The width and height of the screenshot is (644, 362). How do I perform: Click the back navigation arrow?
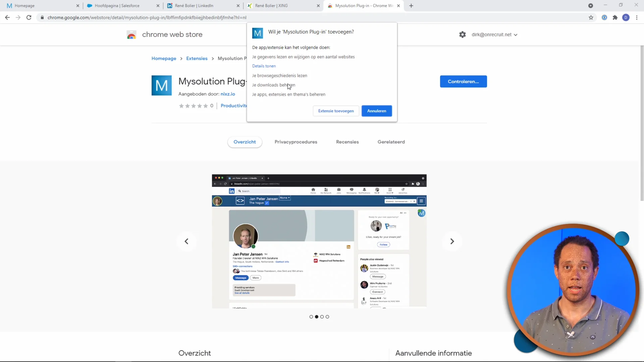click(x=7, y=17)
